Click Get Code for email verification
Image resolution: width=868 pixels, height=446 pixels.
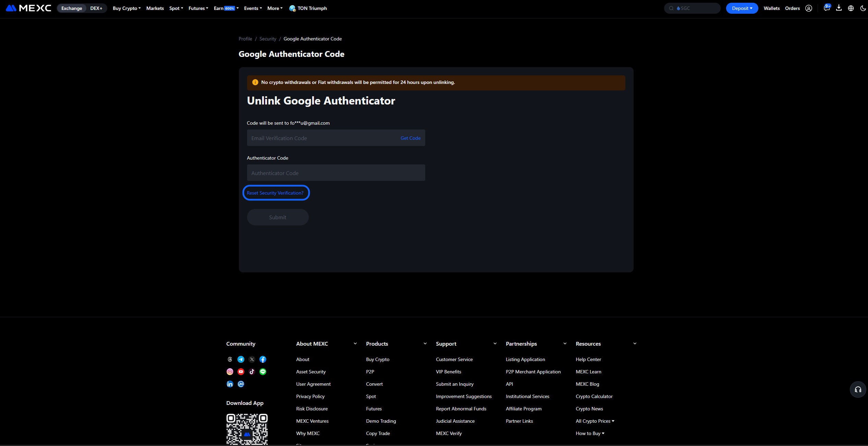pos(411,138)
